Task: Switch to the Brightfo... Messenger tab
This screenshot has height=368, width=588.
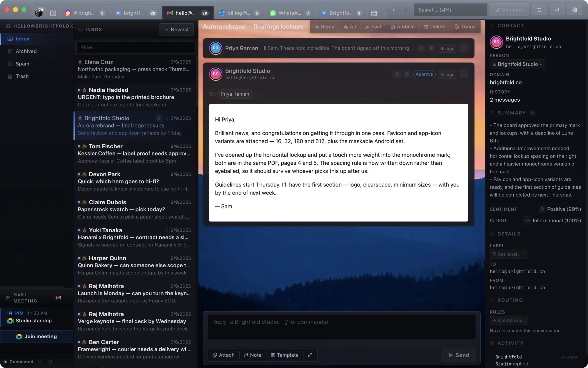Action: (341, 13)
